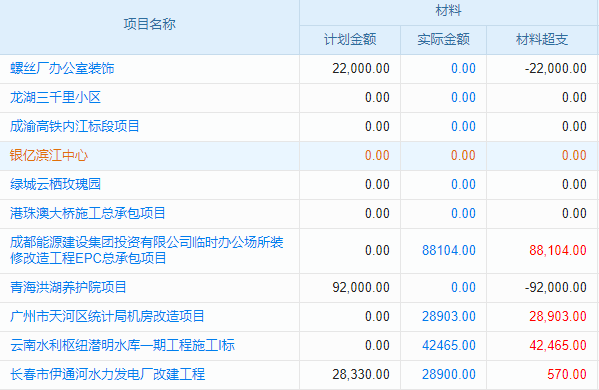Open project 广州市天河区统计局机房改造项目
Screen dimensions: 599x390
coord(107,316)
